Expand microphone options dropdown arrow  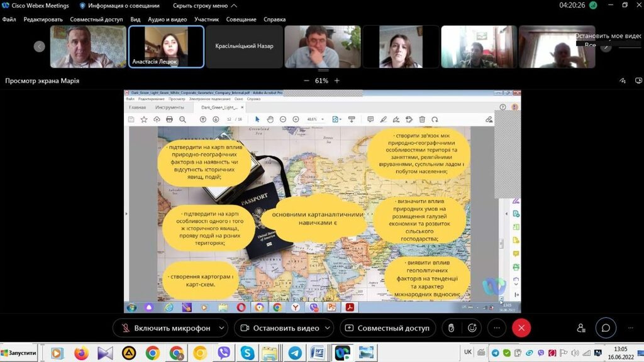tap(221, 328)
